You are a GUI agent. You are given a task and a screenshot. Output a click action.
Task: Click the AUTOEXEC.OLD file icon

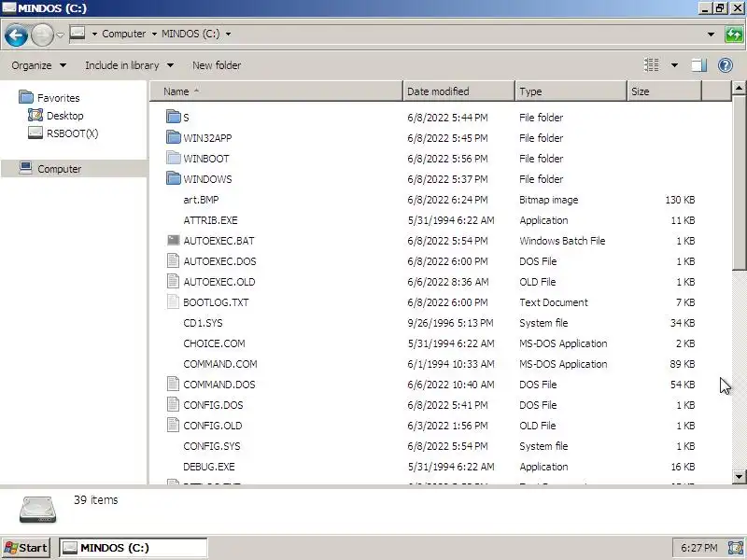pyautogui.click(x=174, y=281)
